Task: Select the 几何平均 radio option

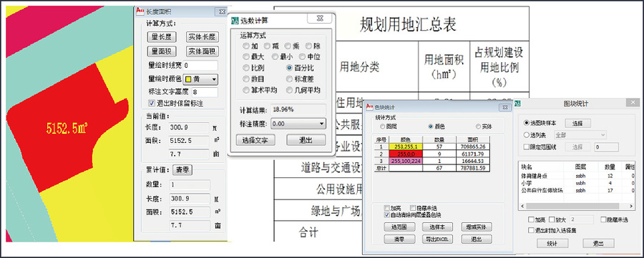Action: [290, 90]
